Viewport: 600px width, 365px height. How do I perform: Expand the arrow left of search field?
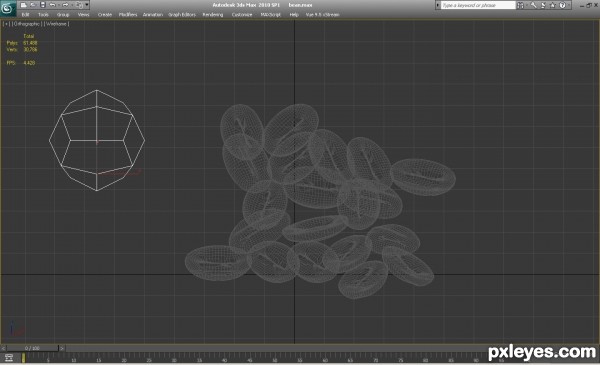coord(438,5)
